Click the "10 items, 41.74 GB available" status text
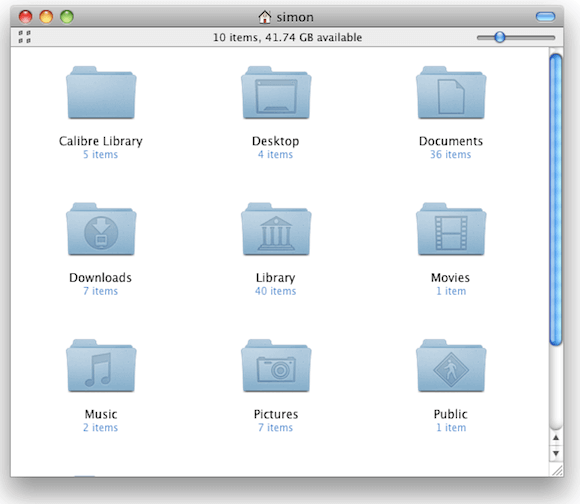 click(x=287, y=37)
